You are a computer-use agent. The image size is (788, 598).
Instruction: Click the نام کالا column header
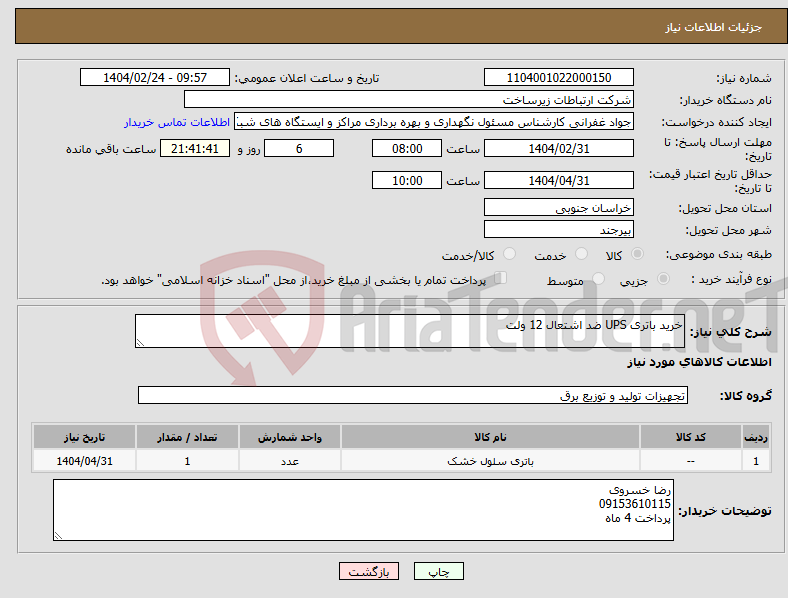[490, 437]
